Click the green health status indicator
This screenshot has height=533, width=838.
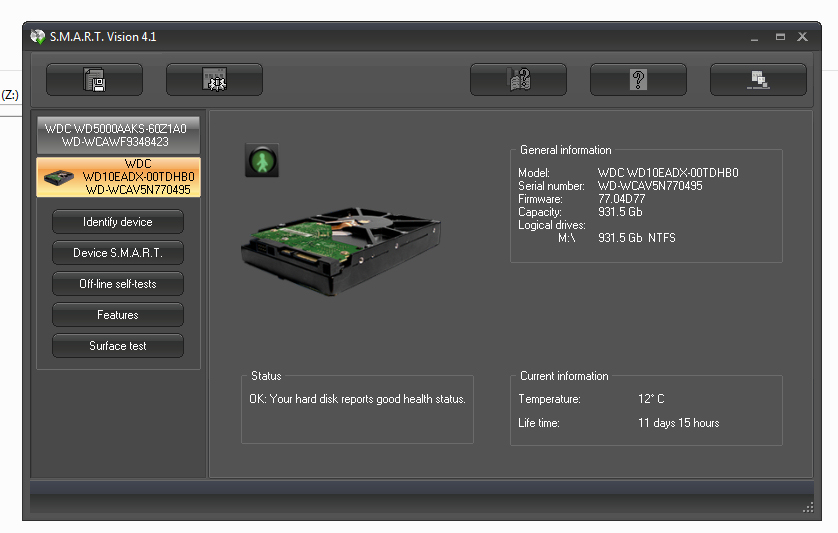pos(262,160)
